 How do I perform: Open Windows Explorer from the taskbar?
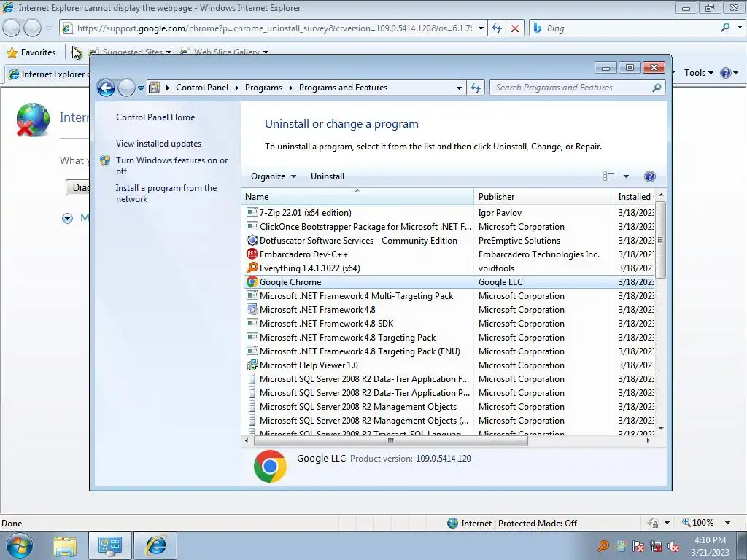click(x=65, y=545)
